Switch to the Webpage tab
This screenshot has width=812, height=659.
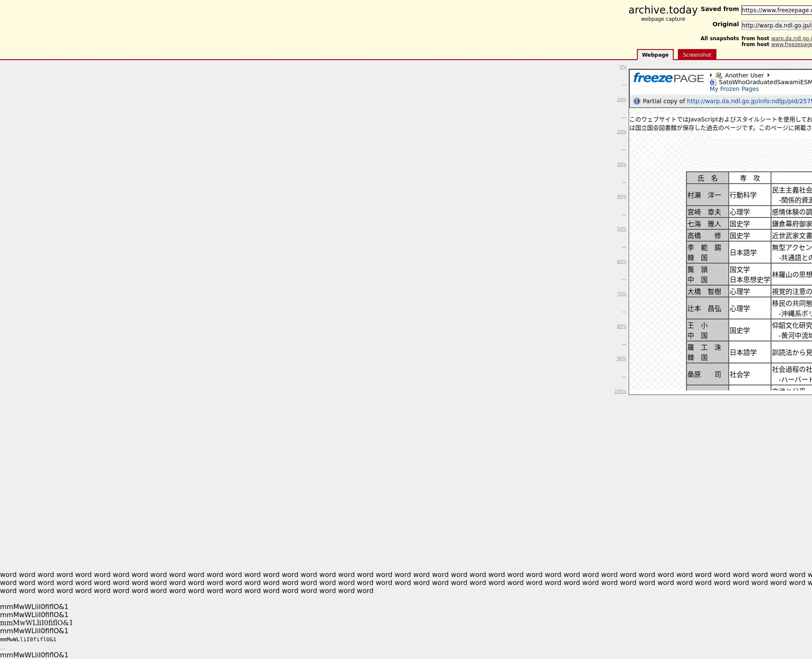pos(655,55)
